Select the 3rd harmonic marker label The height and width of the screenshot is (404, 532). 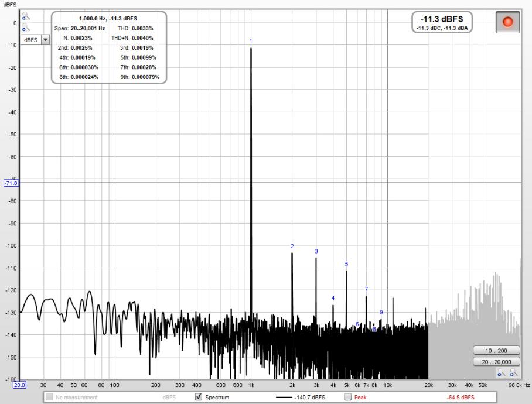point(316,251)
